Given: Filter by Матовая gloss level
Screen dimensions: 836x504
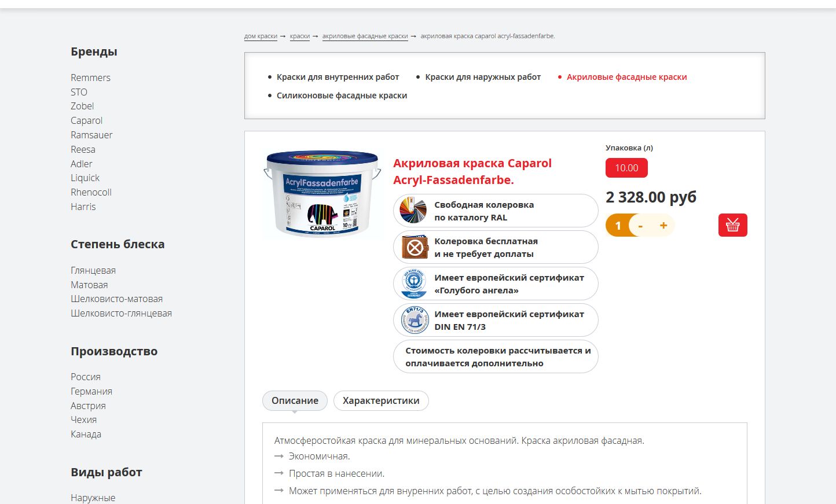Looking at the screenshot, I should click(89, 285).
